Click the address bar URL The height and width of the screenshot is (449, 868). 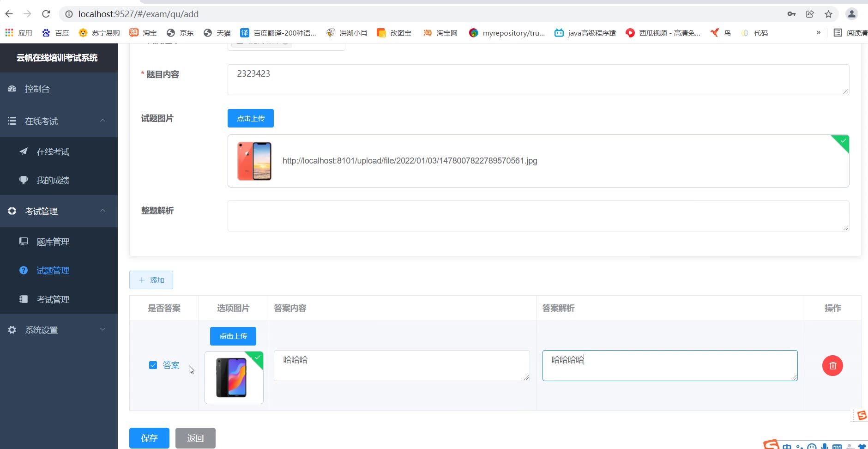click(139, 14)
